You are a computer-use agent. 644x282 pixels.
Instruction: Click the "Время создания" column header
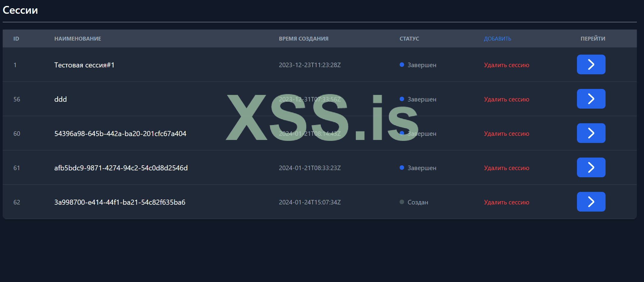304,39
